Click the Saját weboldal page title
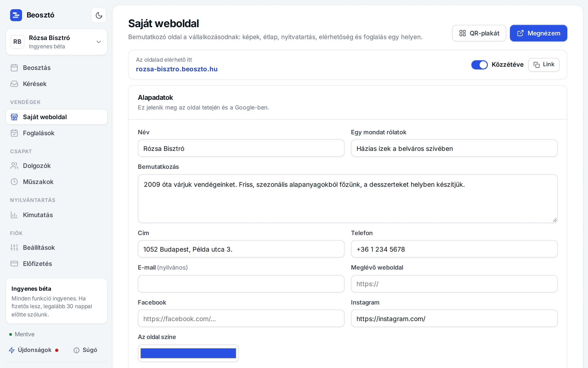 164,24
